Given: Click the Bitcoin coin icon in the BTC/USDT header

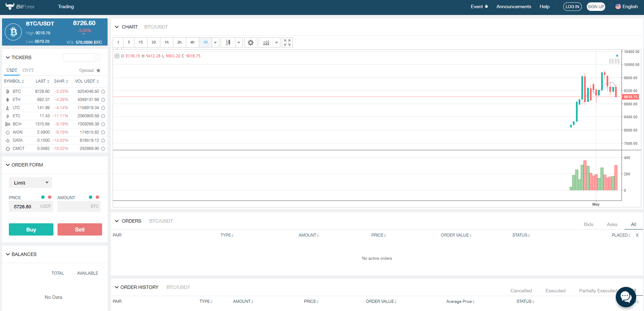Looking at the screenshot, I should [13, 32].
